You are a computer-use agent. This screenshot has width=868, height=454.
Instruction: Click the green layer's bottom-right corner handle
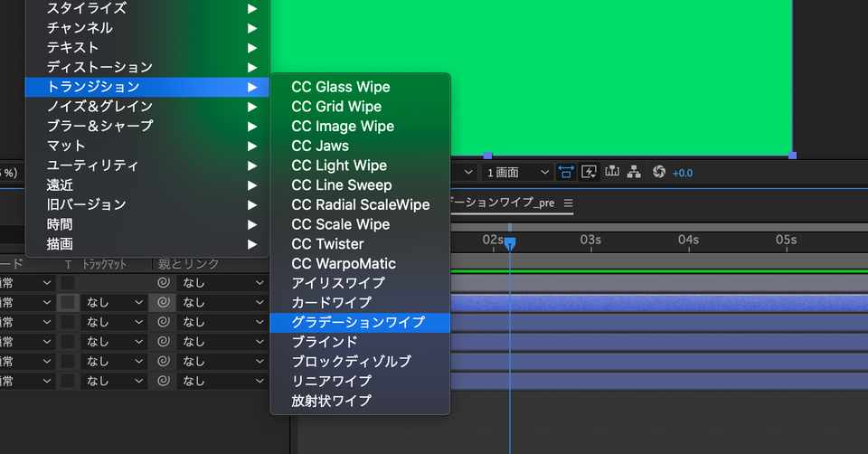tap(792, 156)
